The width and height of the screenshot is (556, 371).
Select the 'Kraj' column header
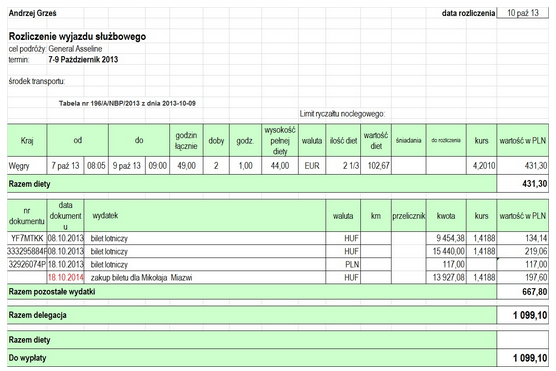click(27, 140)
